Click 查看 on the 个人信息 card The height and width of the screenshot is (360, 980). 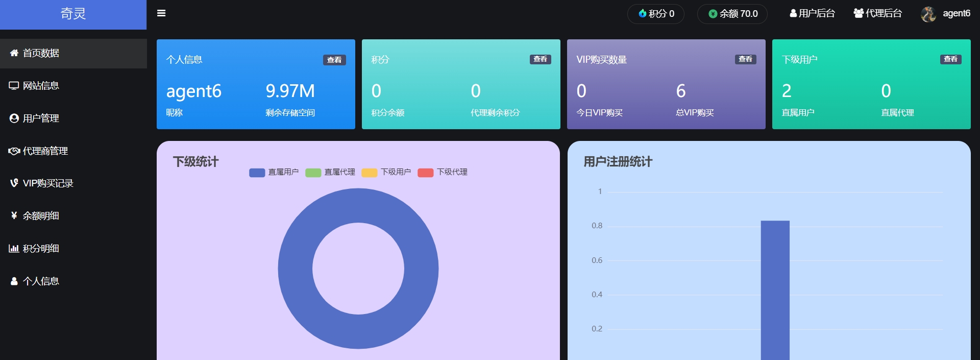click(334, 60)
